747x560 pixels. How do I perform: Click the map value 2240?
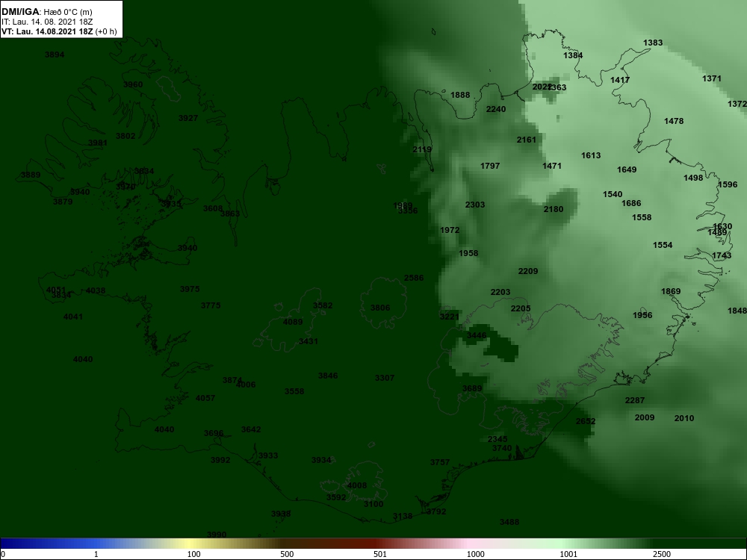point(496,110)
